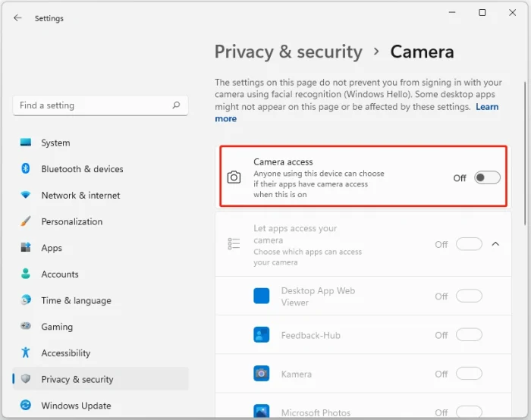531x420 pixels.
Task: Click the Privacy & security shield icon
Action: 26,379
